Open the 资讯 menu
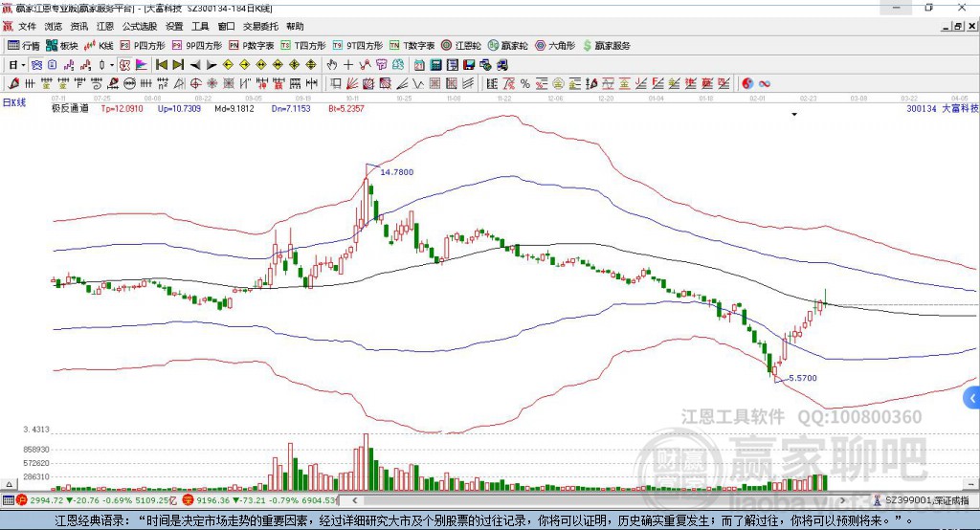The image size is (980, 530). (78, 26)
